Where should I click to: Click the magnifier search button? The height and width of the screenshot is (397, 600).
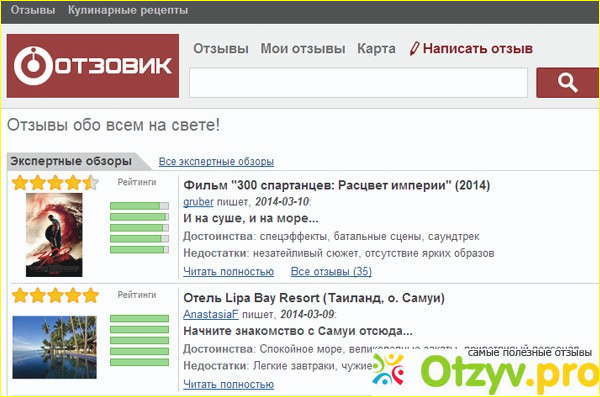click(x=567, y=83)
